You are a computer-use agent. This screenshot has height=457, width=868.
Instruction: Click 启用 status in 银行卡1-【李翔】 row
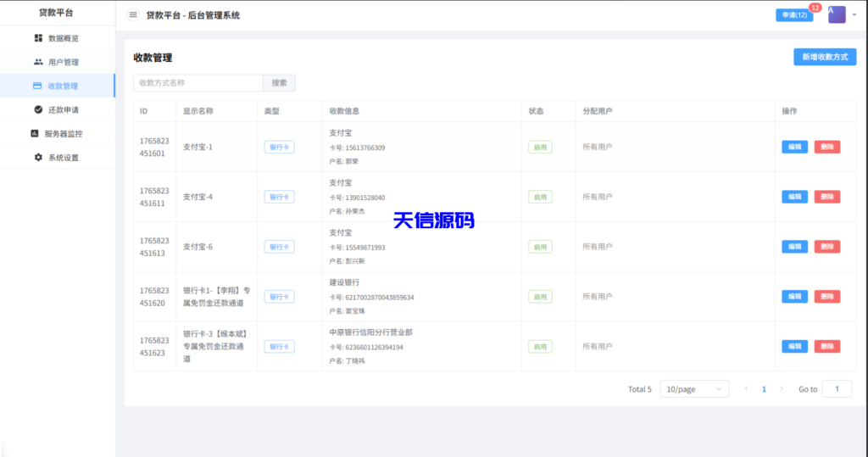click(540, 297)
